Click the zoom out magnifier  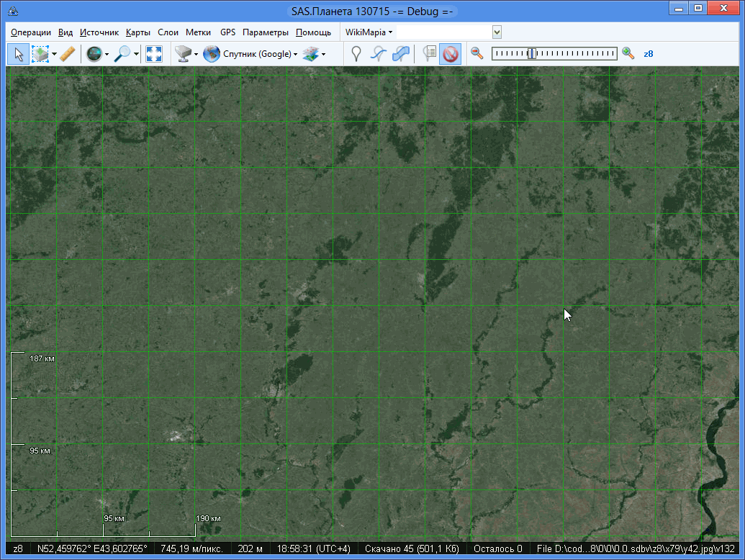click(x=477, y=53)
